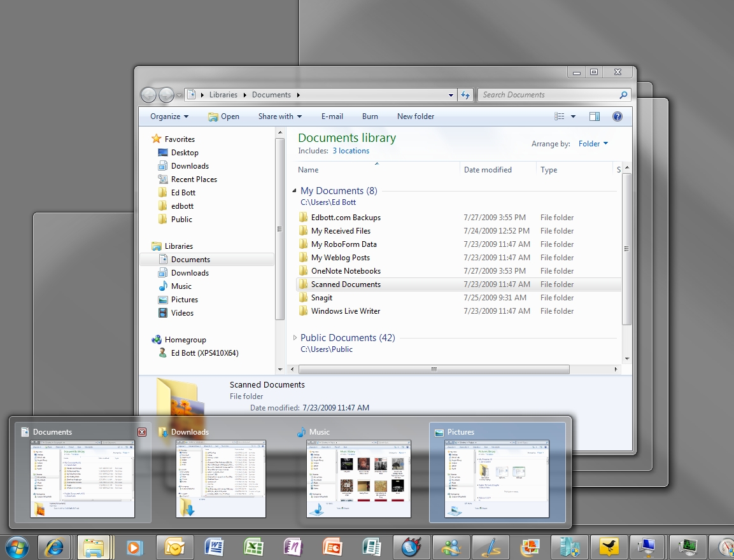Toggle the preview pane icon
734x560 pixels.
tap(595, 116)
